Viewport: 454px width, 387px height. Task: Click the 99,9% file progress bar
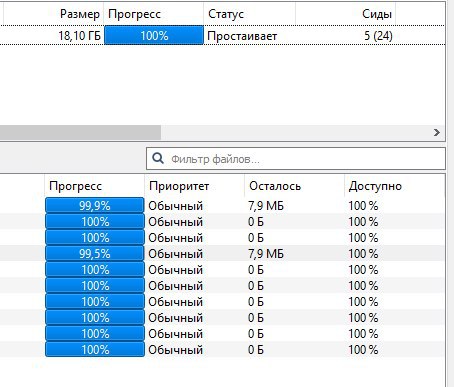tap(95, 206)
